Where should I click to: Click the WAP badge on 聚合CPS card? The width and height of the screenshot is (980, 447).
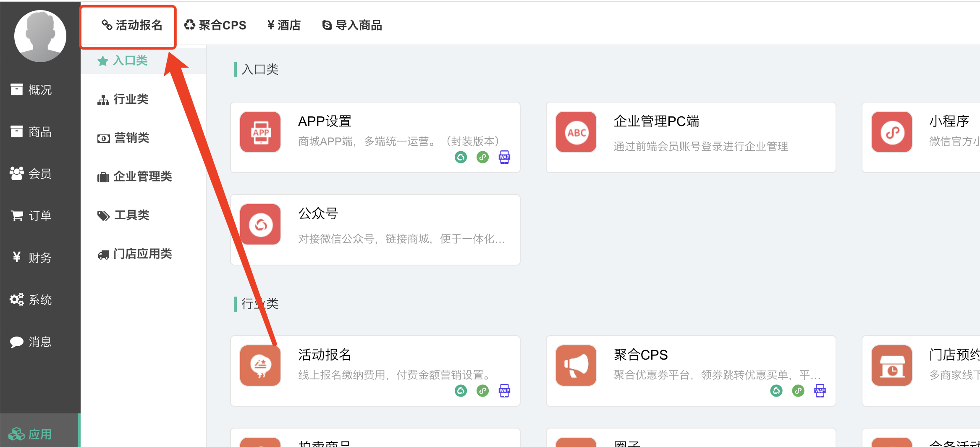(x=820, y=391)
